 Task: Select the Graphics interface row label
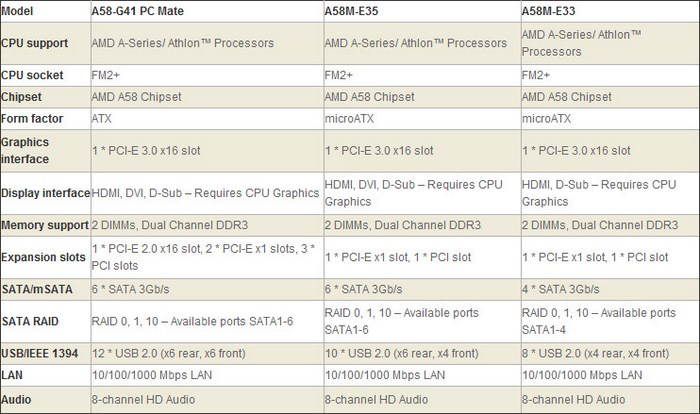28,150
